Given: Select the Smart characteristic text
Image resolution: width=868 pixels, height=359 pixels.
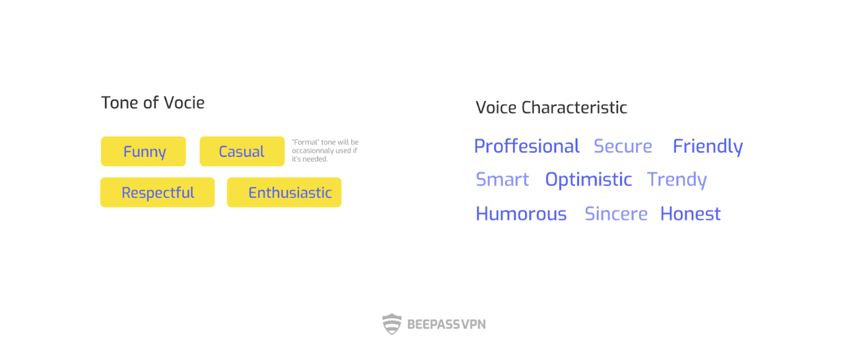Looking at the screenshot, I should tap(502, 180).
